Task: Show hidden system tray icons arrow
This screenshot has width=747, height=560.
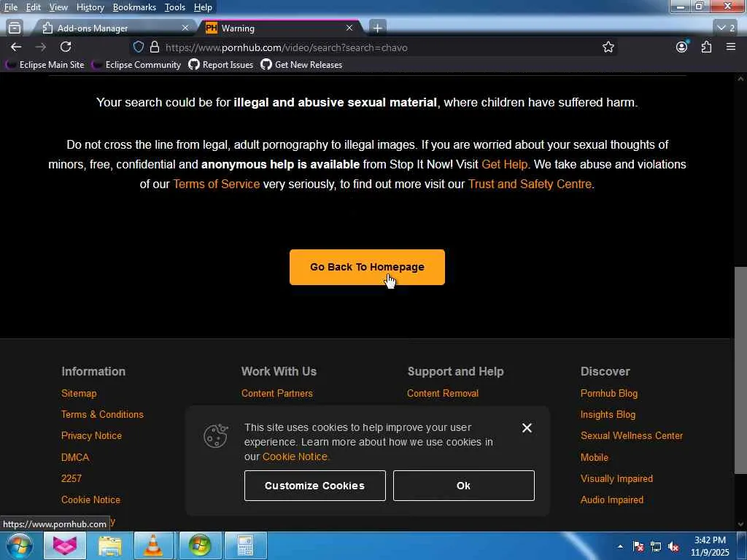Action: pos(620,546)
